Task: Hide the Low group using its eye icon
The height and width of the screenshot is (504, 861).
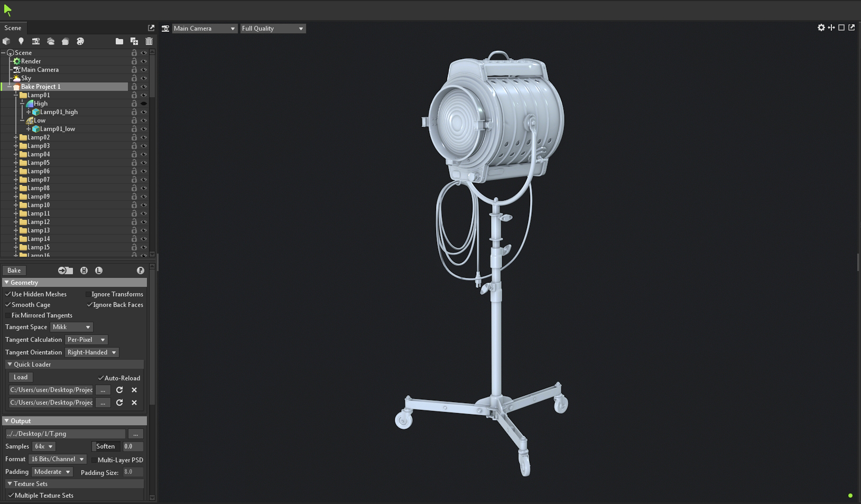Action: 144,120
